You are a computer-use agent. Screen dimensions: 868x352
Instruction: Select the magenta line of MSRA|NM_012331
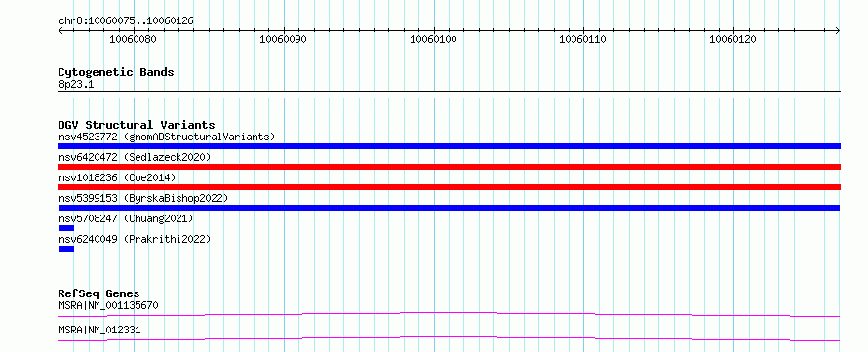(449, 338)
